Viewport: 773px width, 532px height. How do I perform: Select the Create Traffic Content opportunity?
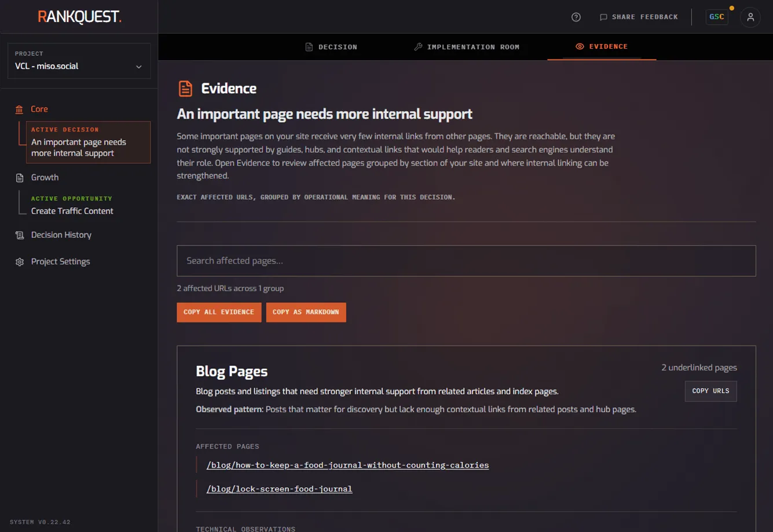72,211
